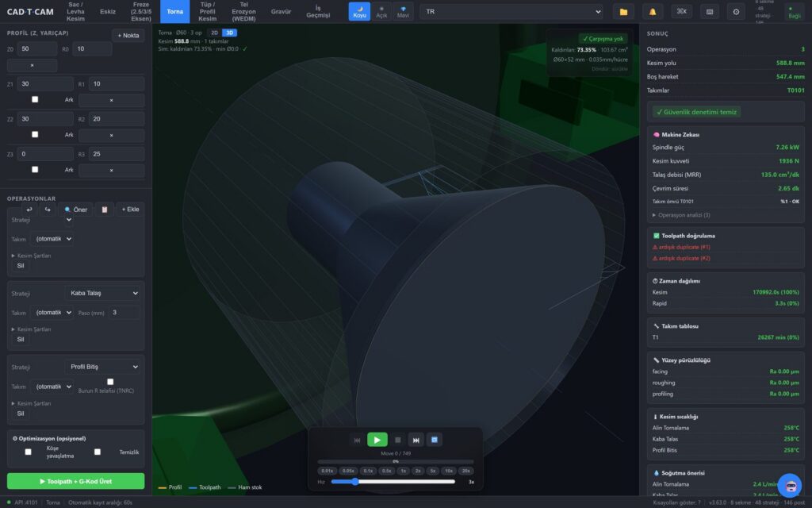Open notifications with the bell icon
Image resolution: width=812 pixels, height=508 pixels.
(x=653, y=11)
